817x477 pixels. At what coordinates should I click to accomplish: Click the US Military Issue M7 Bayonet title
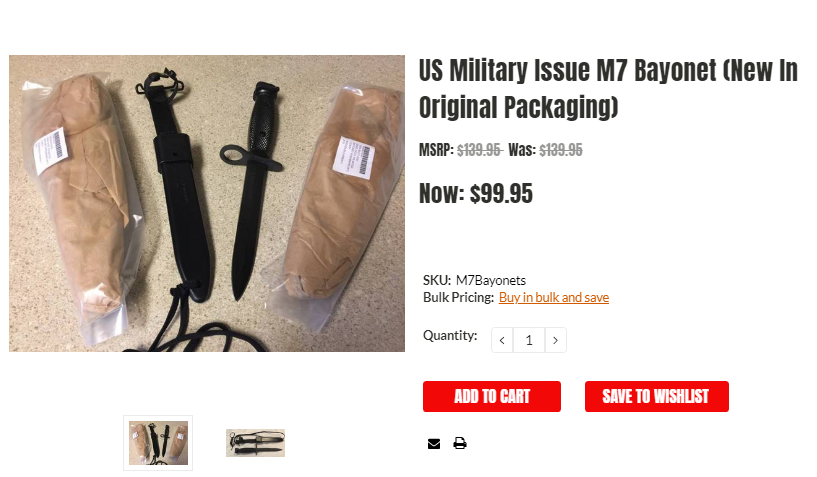point(608,88)
